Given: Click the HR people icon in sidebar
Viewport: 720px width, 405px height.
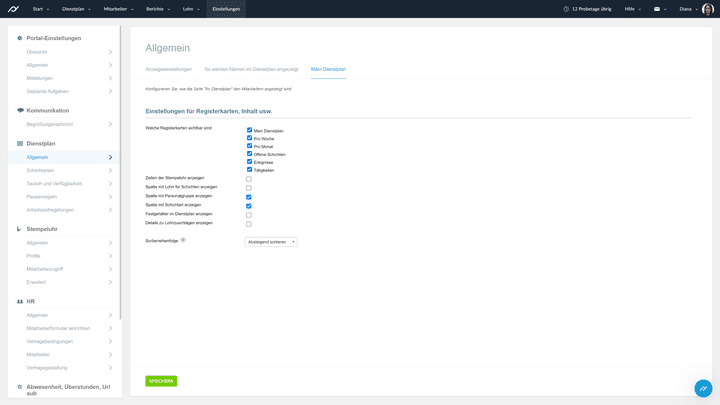Looking at the screenshot, I should (20, 301).
